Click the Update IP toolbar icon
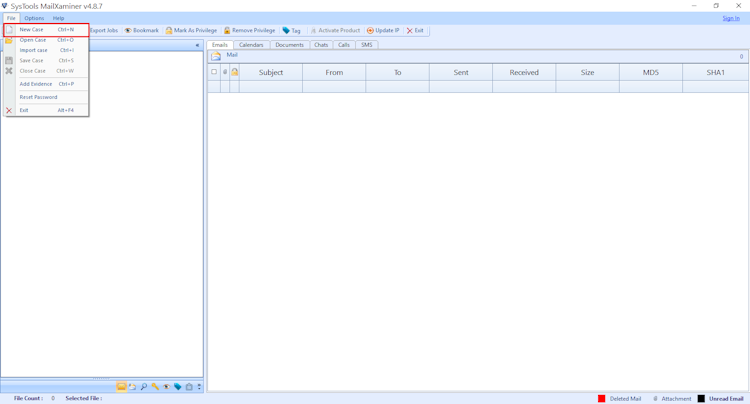 click(370, 31)
